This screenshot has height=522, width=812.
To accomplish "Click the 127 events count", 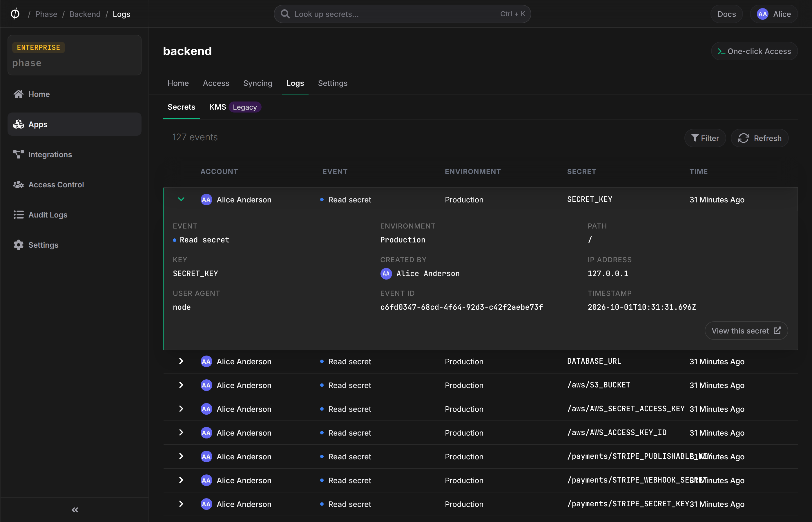I will coord(195,137).
